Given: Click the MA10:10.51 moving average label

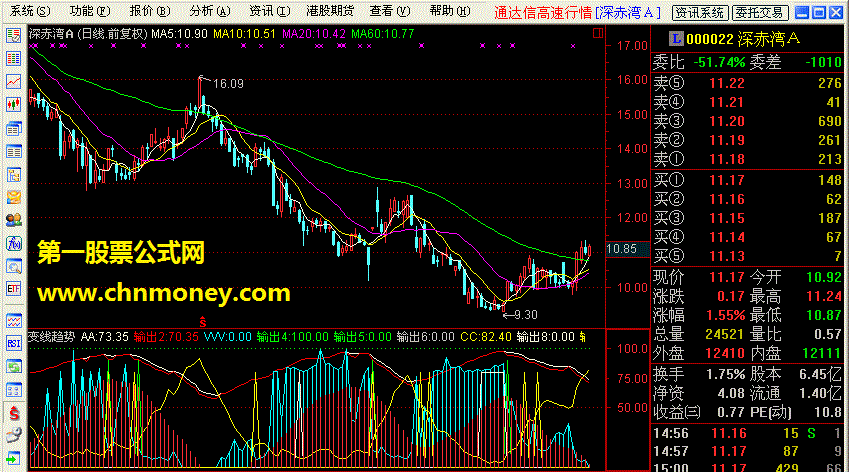Looking at the screenshot, I should (244, 34).
